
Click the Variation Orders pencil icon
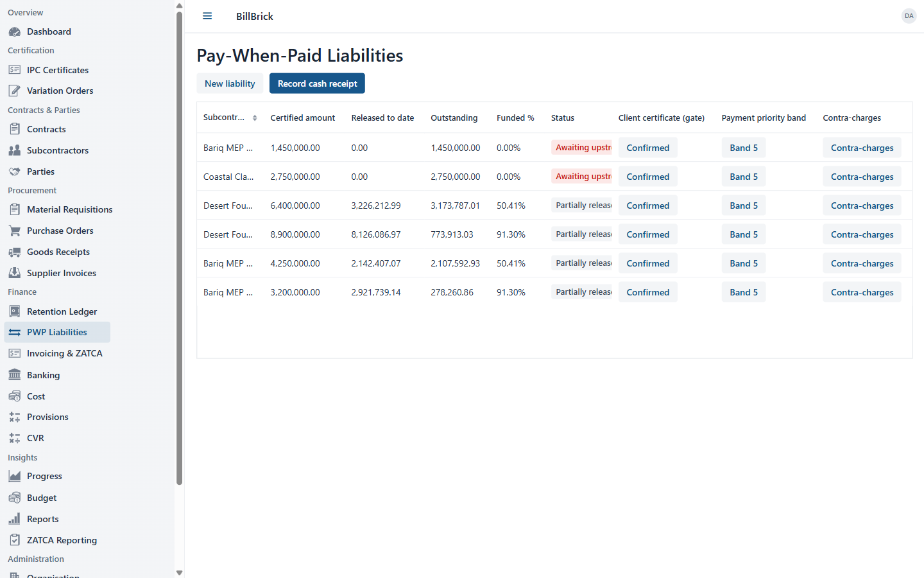[15, 91]
